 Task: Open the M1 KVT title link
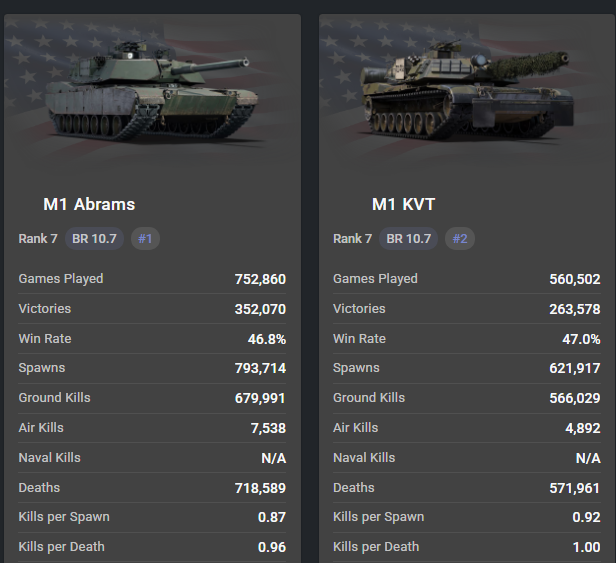[x=403, y=204]
